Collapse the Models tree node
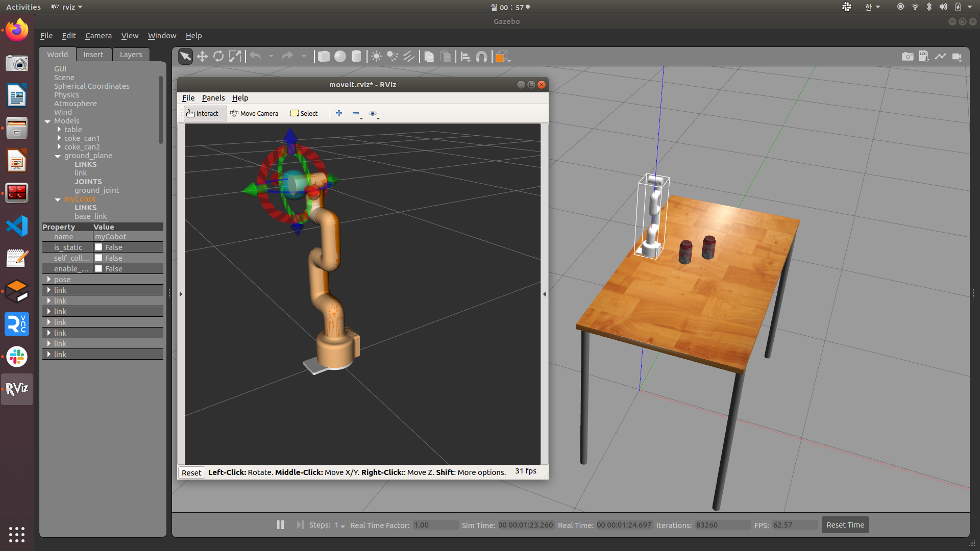Image resolution: width=980 pixels, height=551 pixels. point(47,121)
